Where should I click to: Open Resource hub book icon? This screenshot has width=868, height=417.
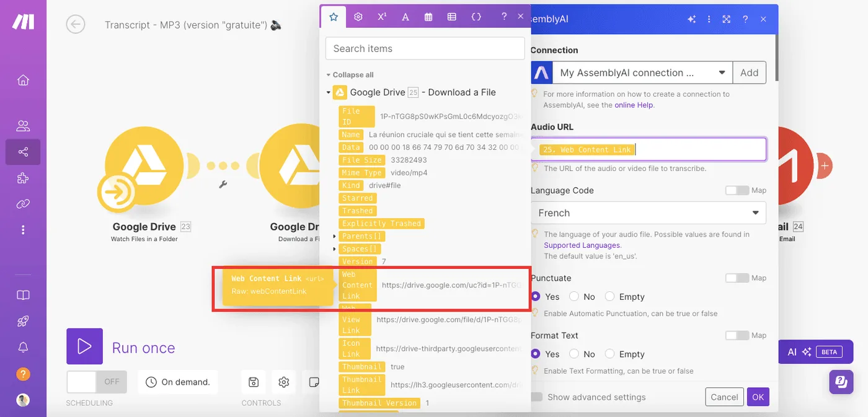23,295
